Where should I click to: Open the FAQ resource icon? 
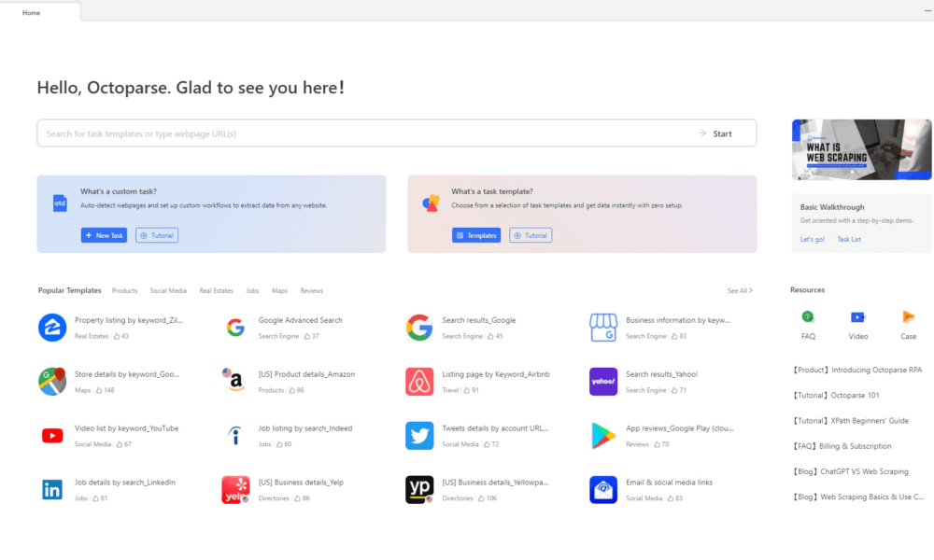(x=808, y=317)
